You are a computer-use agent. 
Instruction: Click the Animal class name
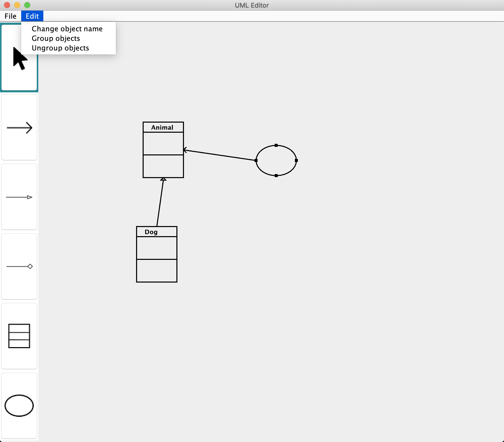click(162, 127)
